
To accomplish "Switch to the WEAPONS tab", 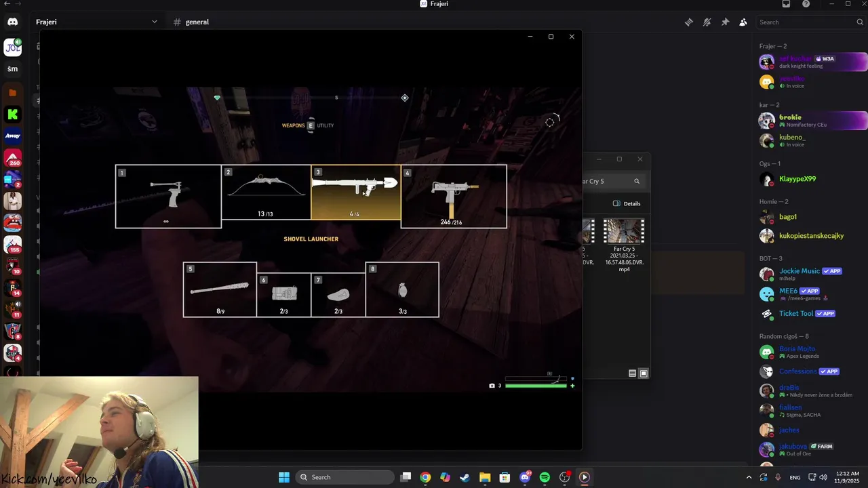I will (x=294, y=125).
